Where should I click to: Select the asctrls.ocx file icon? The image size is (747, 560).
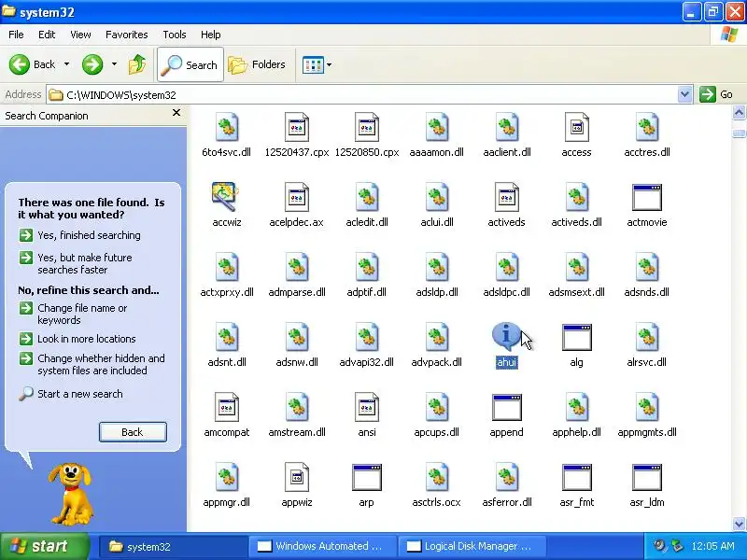coord(437,477)
